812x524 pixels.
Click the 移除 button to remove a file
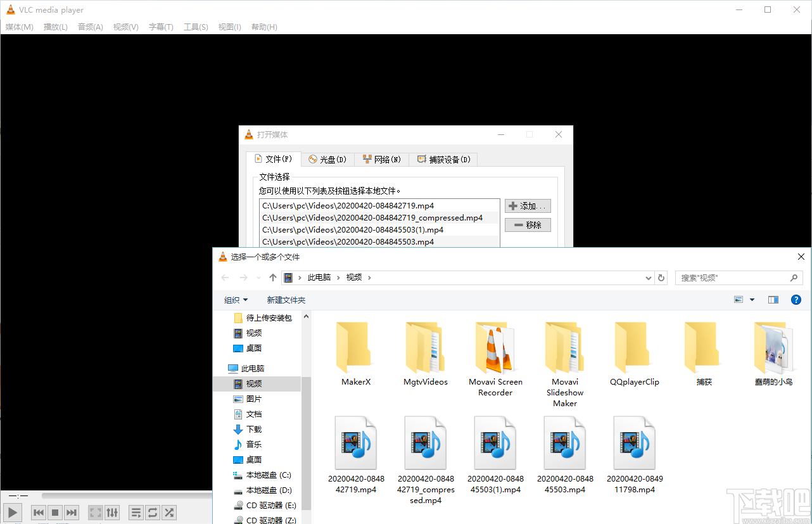(528, 224)
